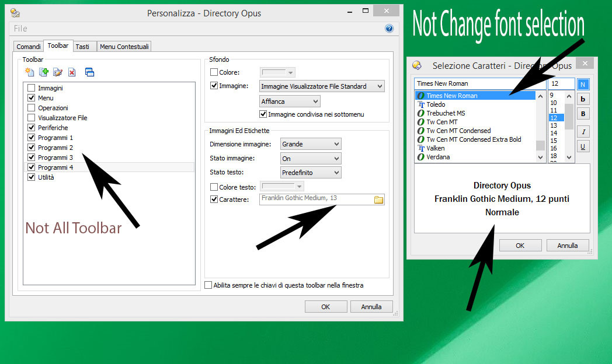Open the Stato immagine dropdown showing On
Viewport: 612px width, 364px height.
311,159
